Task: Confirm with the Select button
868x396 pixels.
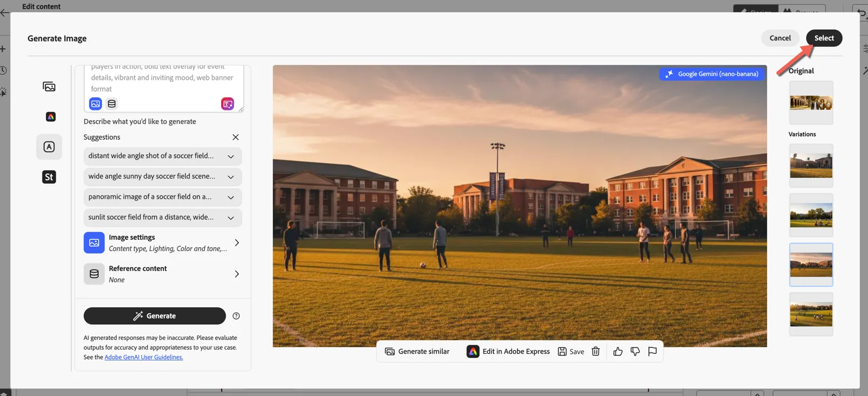Action: coord(824,38)
